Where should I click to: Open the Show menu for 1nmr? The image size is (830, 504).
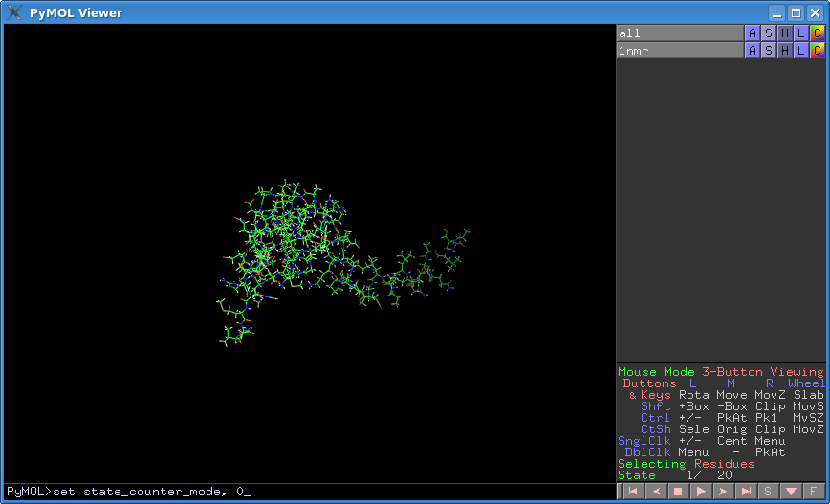tap(769, 50)
